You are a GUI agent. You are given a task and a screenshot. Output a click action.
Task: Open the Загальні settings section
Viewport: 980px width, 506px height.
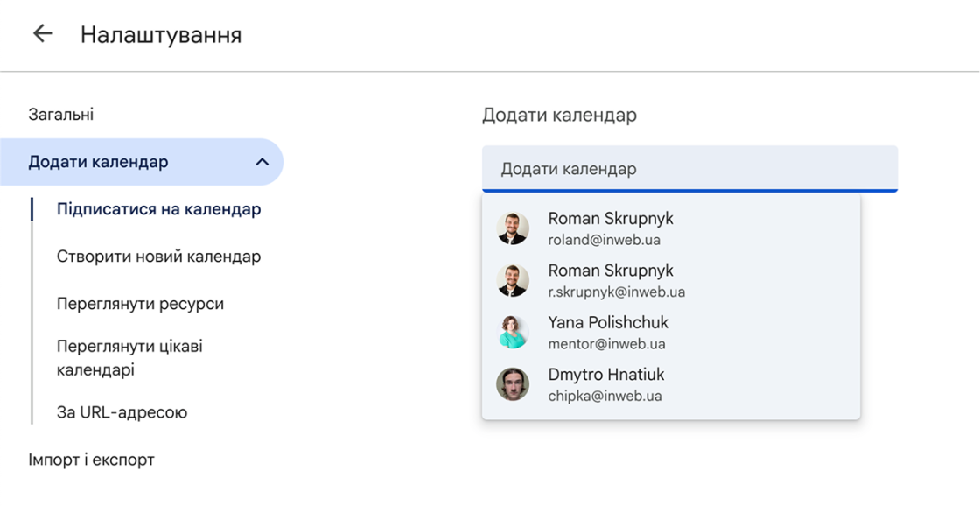(61, 115)
